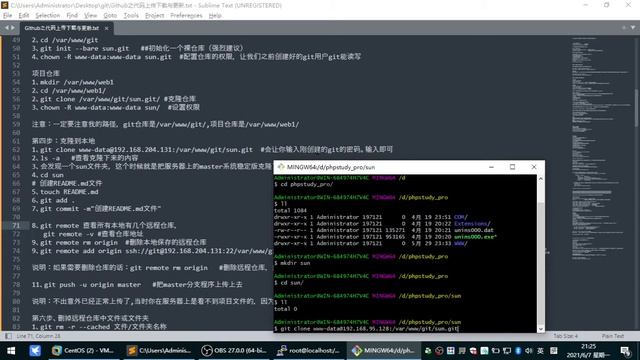This screenshot has height=360, width=640.
Task: Minimize the MINGW64 terminal window
Action: coord(491,167)
